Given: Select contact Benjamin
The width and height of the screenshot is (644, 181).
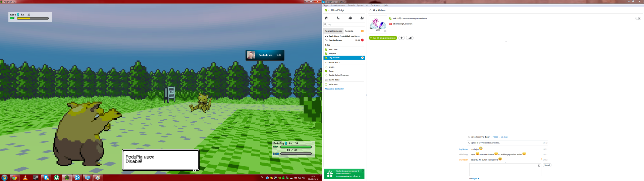Looking at the screenshot, I should coord(344,54).
